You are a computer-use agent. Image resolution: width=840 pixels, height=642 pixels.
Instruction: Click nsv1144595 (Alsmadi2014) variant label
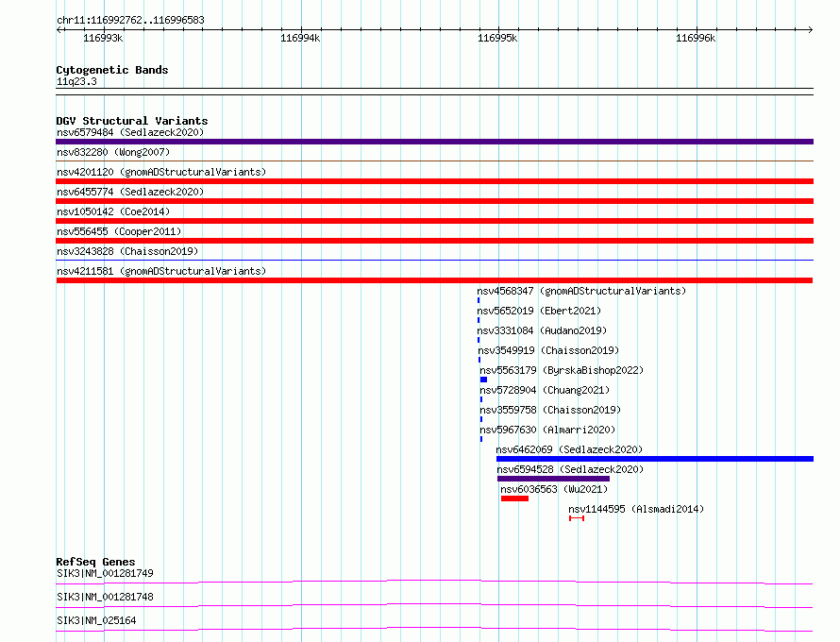[x=636, y=509]
